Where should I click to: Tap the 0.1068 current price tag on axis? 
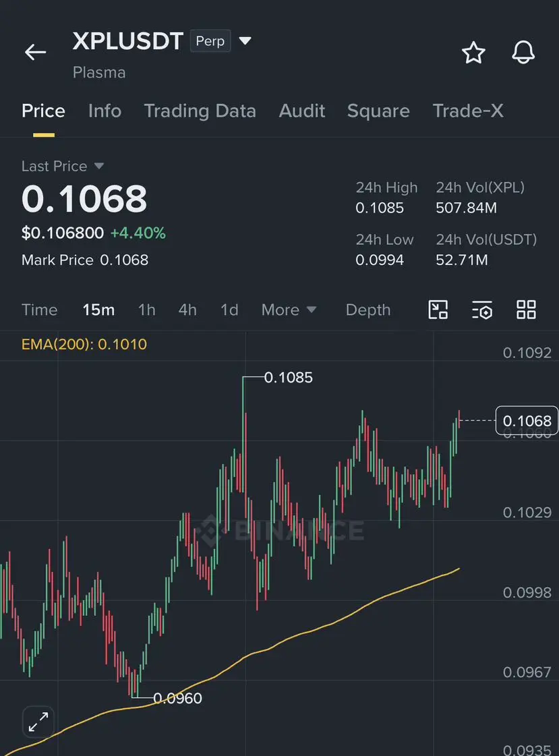pos(527,420)
